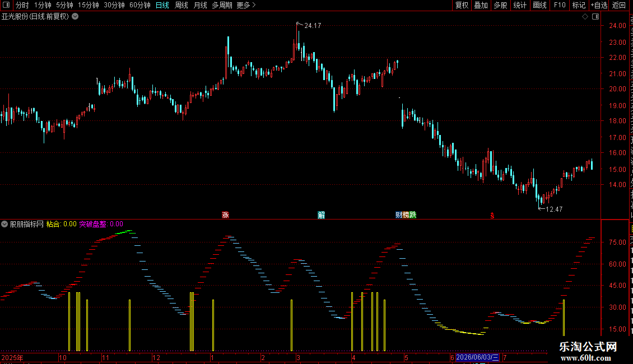Click the 财 event marker
The image size is (633, 364).
[399, 214]
